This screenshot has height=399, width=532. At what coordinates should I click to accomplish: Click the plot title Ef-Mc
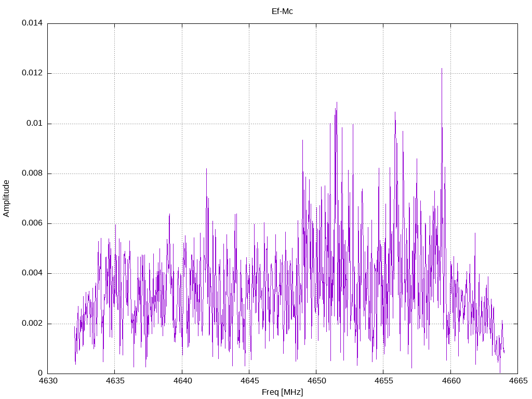[x=282, y=11]
